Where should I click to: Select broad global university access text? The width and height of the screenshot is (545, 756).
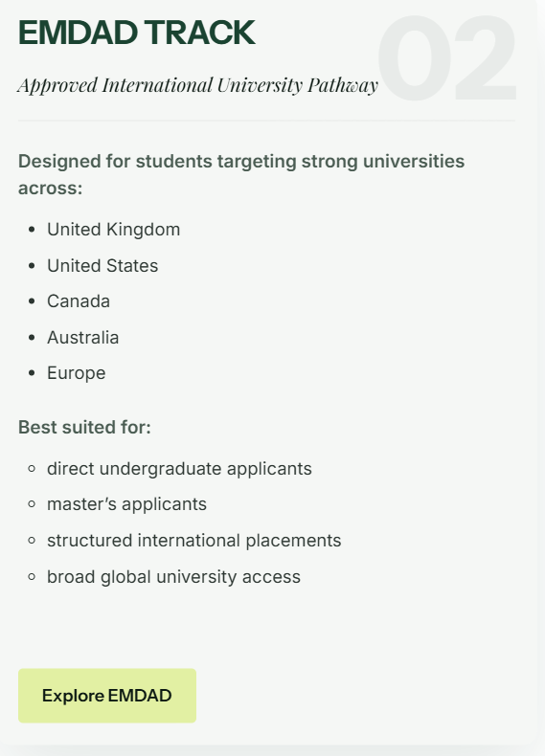173,577
